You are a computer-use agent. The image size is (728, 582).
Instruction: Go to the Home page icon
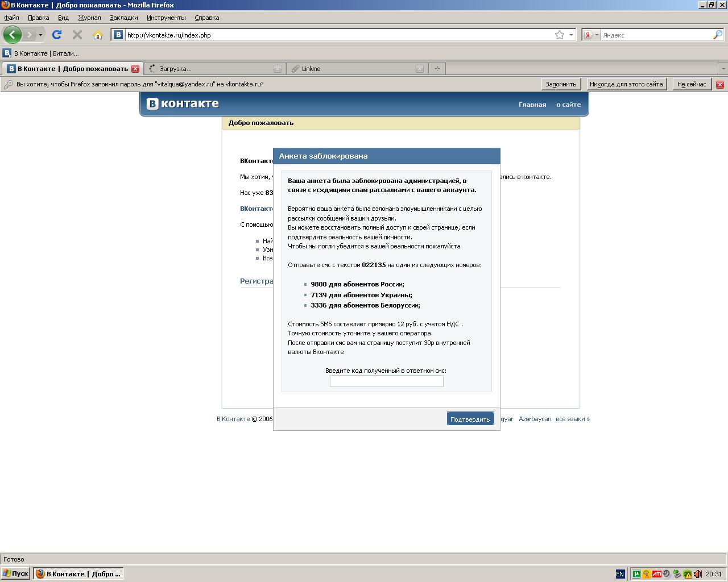(98, 35)
